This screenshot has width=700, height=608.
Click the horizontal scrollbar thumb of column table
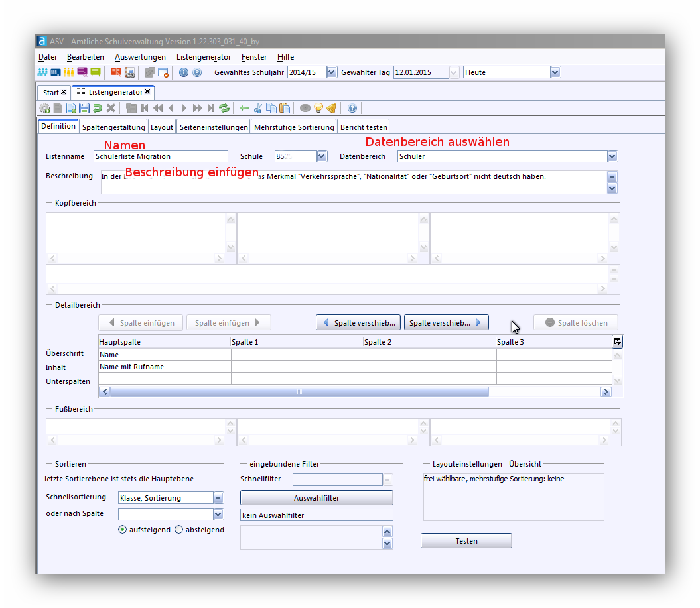[x=299, y=392]
